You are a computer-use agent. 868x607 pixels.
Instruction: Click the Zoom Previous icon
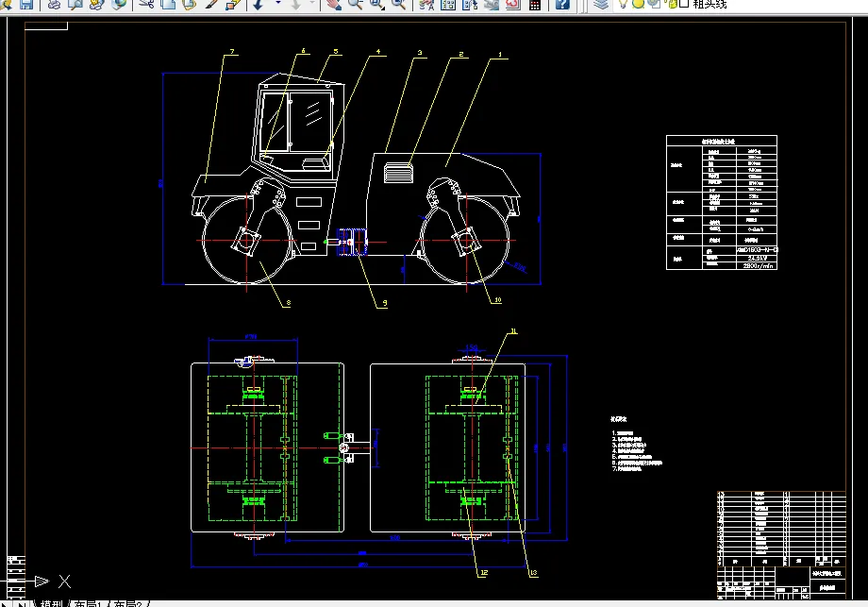pyautogui.click(x=398, y=5)
